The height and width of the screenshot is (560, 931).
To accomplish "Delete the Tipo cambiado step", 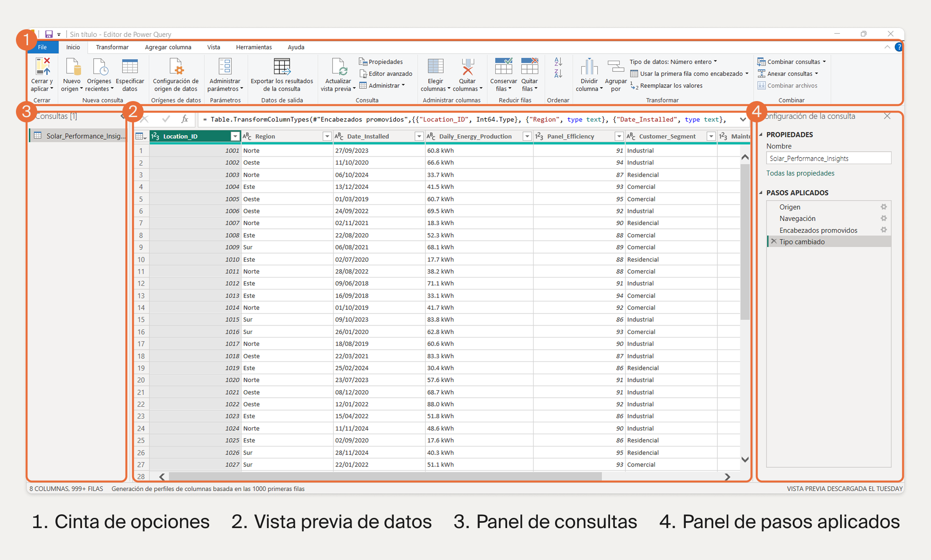I will 774,242.
